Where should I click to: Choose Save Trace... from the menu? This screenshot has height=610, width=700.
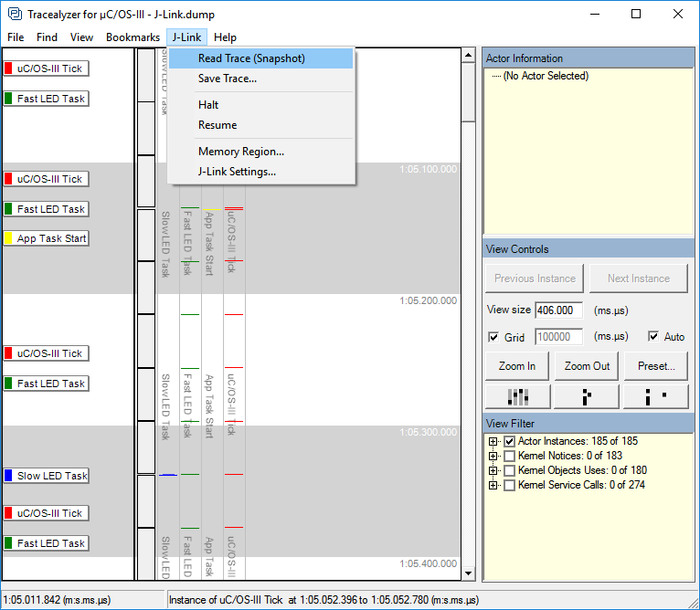pos(260,79)
